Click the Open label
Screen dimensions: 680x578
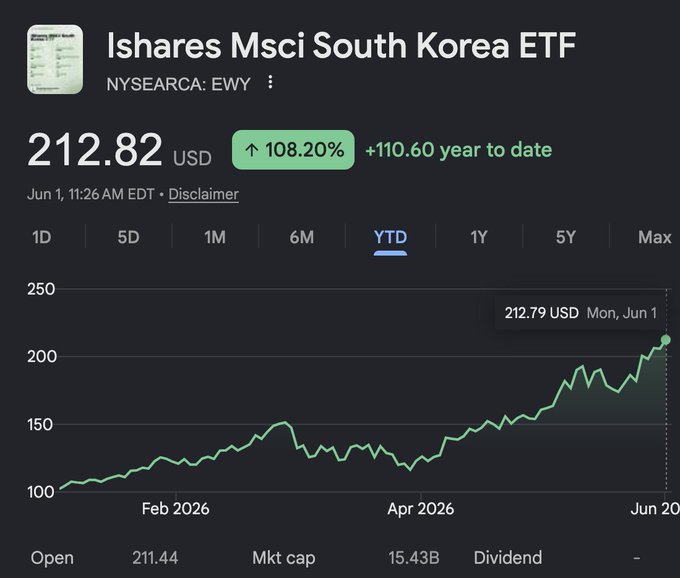coord(52,558)
